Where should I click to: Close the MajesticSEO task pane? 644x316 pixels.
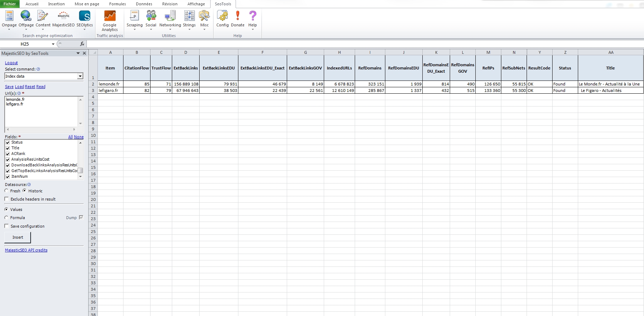(x=84, y=53)
